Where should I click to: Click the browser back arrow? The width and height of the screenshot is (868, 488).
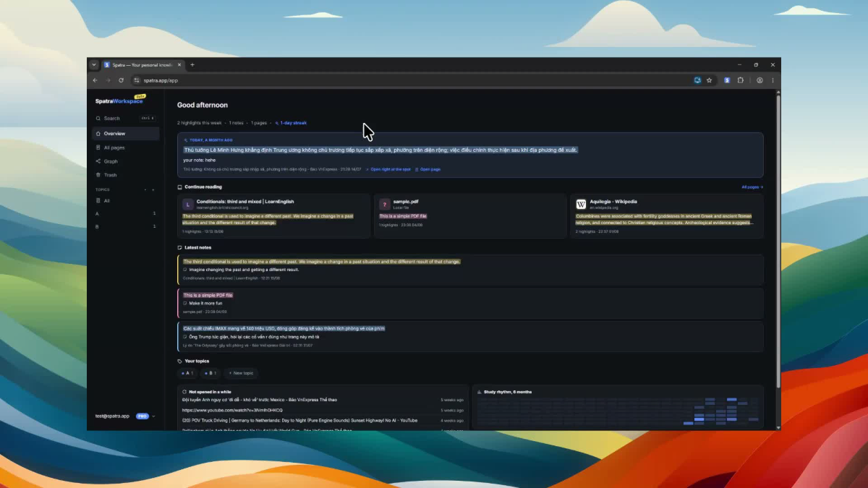(95, 80)
